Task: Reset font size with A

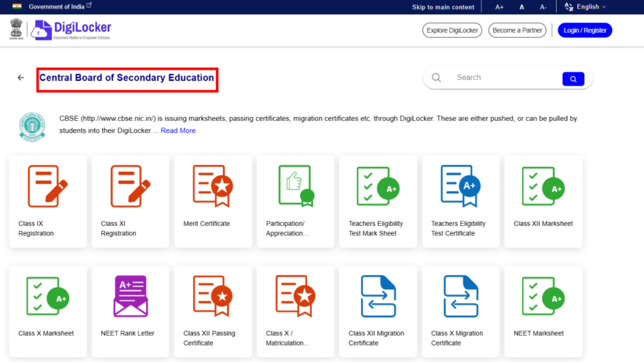Action: pos(521,7)
